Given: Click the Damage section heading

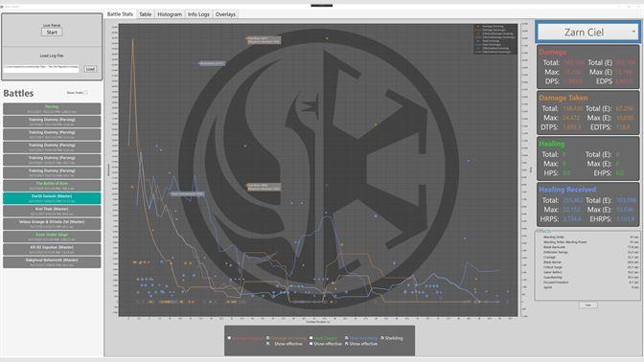Looking at the screenshot, I should (x=552, y=52).
